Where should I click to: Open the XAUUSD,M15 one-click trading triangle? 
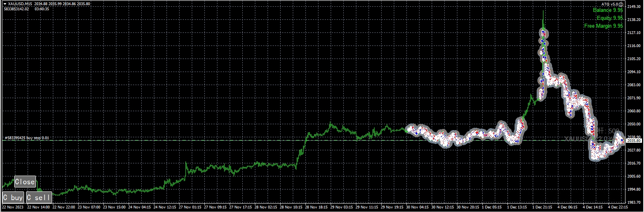pyautogui.click(x=5, y=4)
